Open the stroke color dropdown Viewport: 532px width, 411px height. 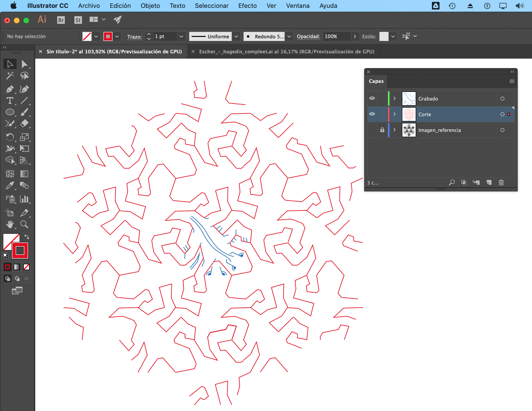click(x=117, y=36)
